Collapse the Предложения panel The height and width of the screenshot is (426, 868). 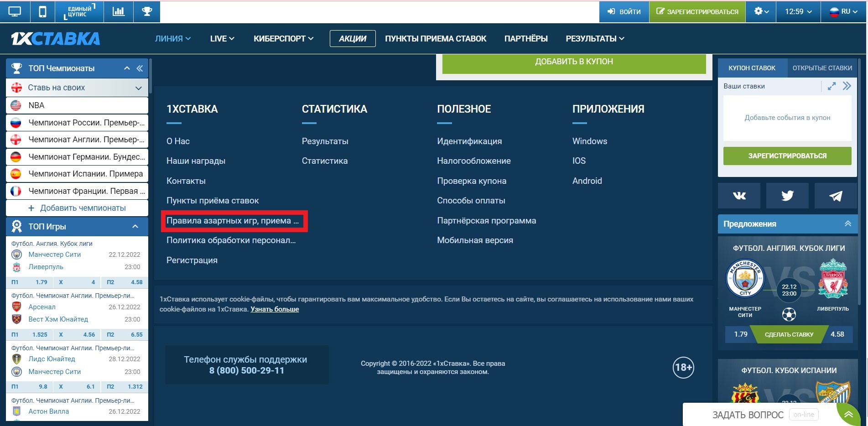pyautogui.click(x=848, y=223)
